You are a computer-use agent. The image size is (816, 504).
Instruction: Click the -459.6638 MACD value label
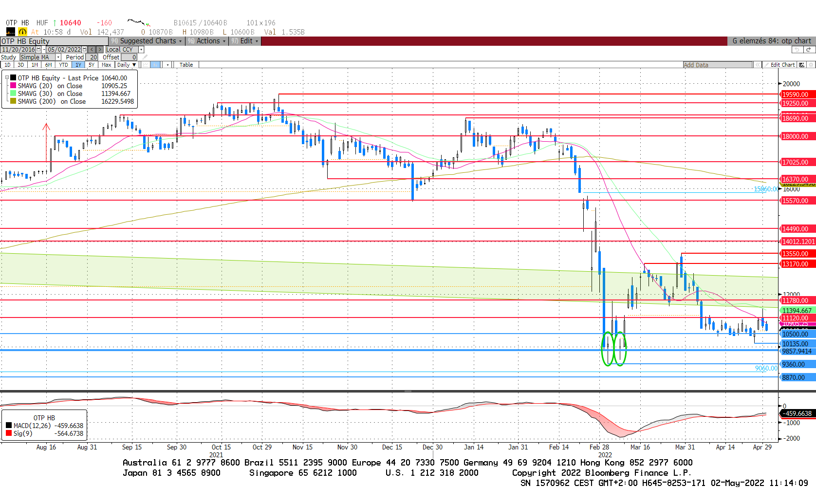coord(797,413)
